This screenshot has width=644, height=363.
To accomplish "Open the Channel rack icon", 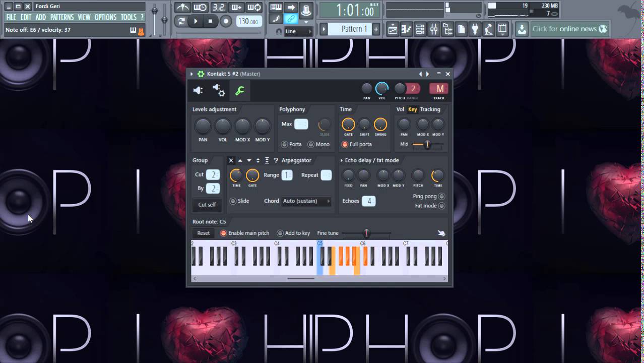I will 420,29.
